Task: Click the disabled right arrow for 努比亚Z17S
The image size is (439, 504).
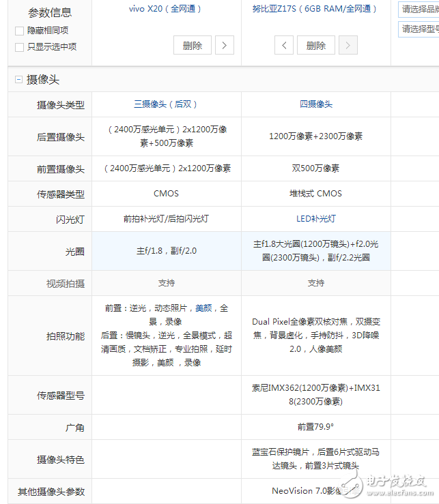Action: coord(348,45)
